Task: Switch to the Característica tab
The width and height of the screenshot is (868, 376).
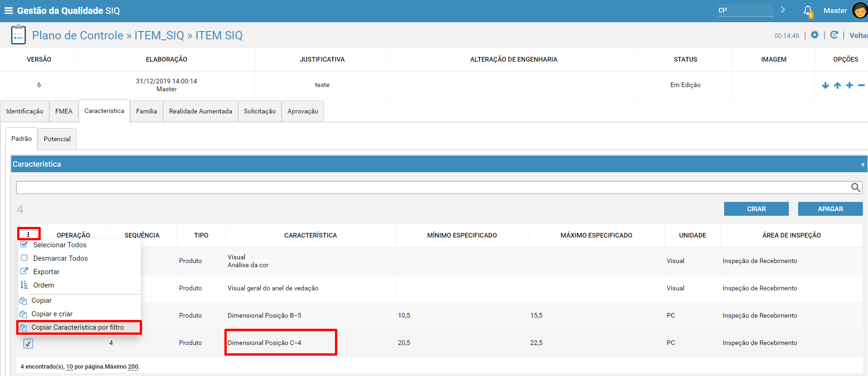Action: [104, 111]
